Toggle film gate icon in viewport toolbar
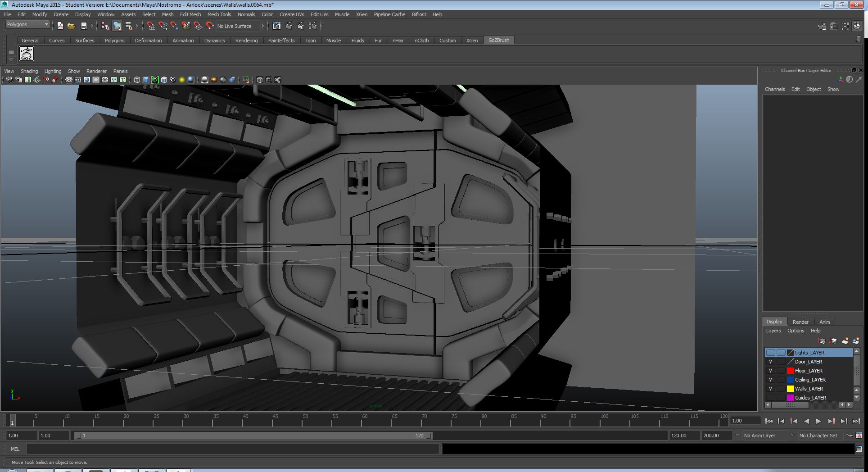 click(78, 80)
